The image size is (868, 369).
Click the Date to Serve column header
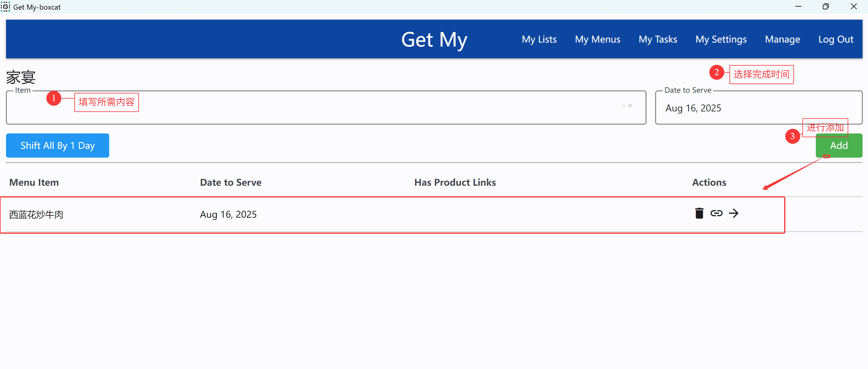coord(230,182)
